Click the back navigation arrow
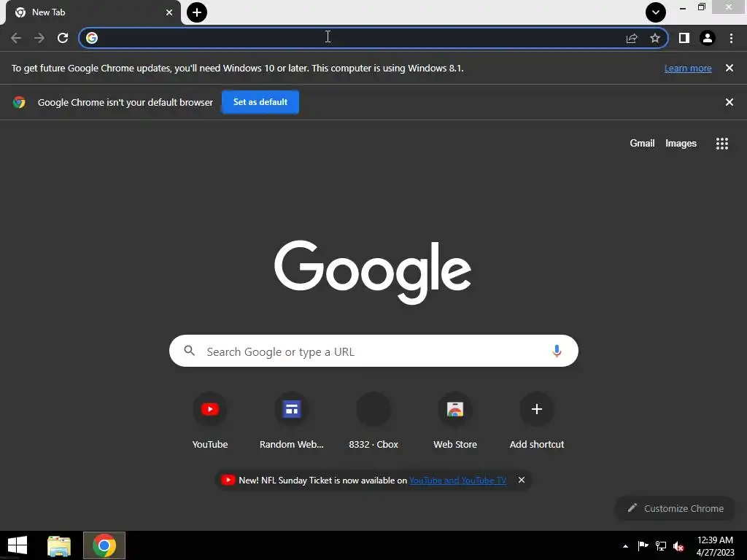Screen dimensions: 747x560 pyautogui.click(x=16, y=38)
